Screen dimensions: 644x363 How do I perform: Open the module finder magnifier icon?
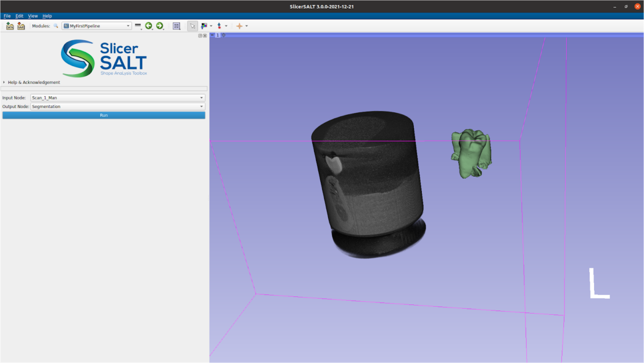click(56, 26)
